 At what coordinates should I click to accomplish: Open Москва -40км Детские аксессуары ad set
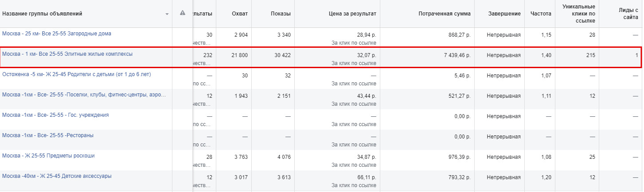(57, 176)
